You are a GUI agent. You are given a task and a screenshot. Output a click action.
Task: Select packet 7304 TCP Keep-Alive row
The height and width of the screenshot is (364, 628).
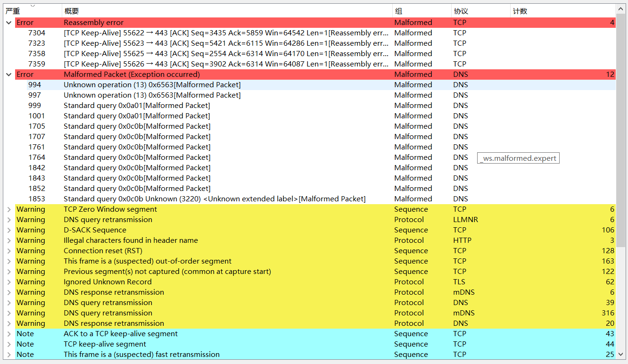pyautogui.click(x=310, y=33)
